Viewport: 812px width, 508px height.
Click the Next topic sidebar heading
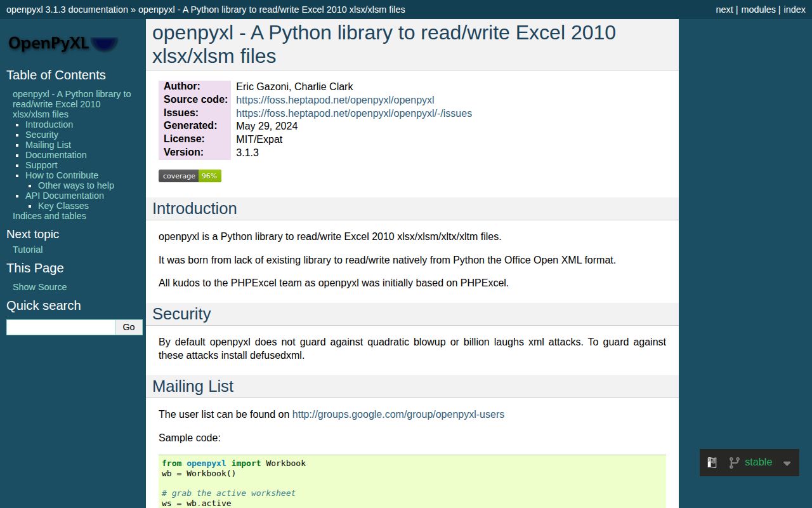tap(32, 234)
